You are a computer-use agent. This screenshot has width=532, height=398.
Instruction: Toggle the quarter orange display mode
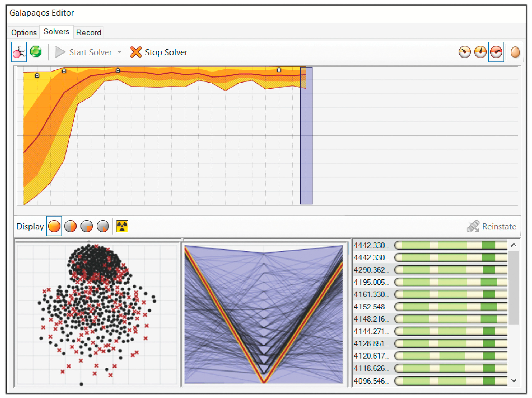coord(86,226)
